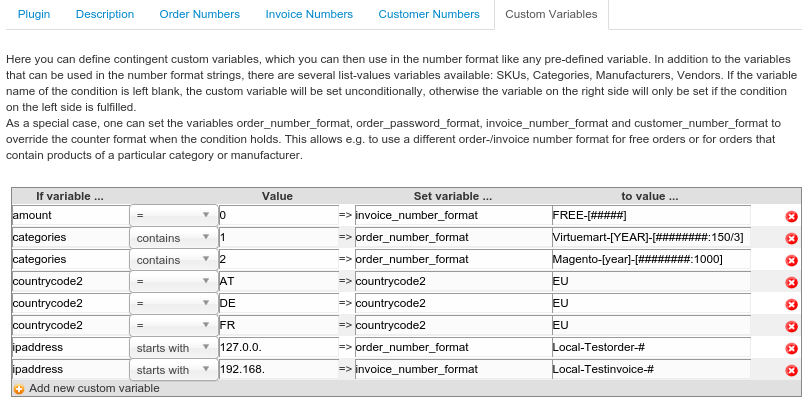811x406 pixels.
Task: Expand the contains dropdown for categories value 1
Action: click(x=172, y=237)
